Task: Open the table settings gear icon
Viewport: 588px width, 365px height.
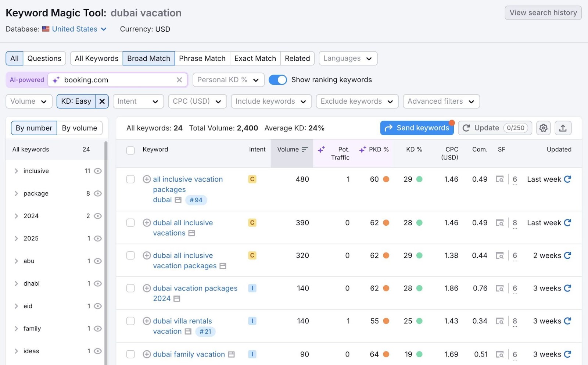Action: (x=543, y=128)
